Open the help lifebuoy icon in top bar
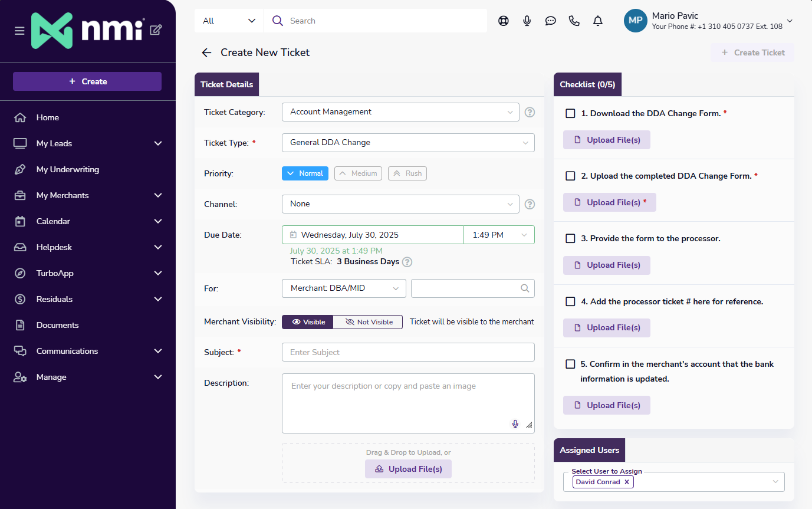 [x=503, y=21]
